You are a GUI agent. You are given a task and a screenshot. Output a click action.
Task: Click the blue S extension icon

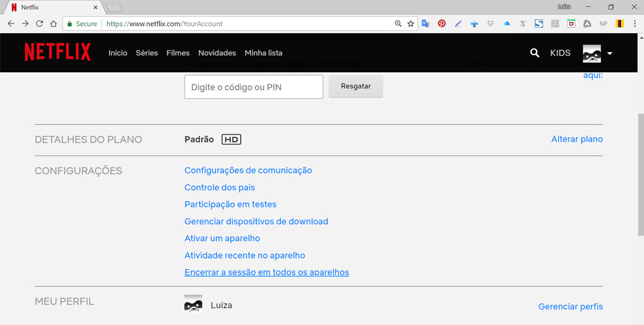click(x=539, y=24)
